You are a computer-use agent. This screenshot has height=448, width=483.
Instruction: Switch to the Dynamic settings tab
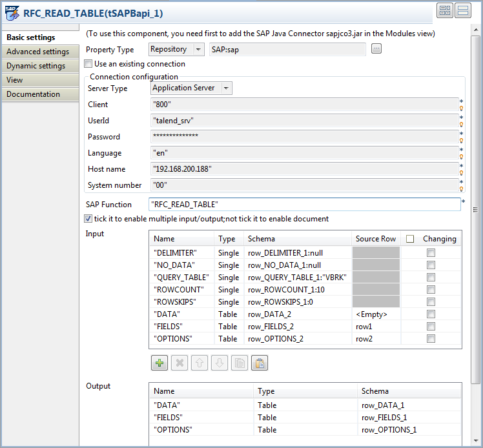coord(36,66)
